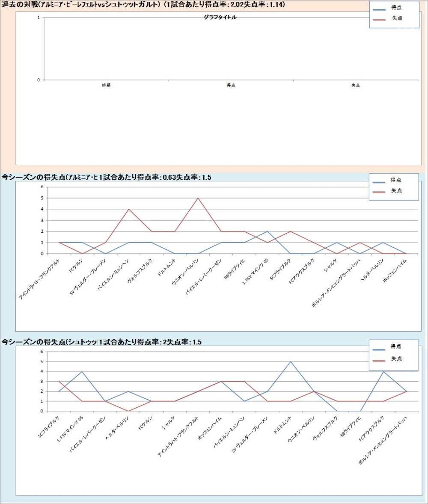Click アイントラハト・フランクフルト label in the アルミニア chart
The height and width of the screenshot is (504, 428).
pyautogui.click(x=39, y=279)
